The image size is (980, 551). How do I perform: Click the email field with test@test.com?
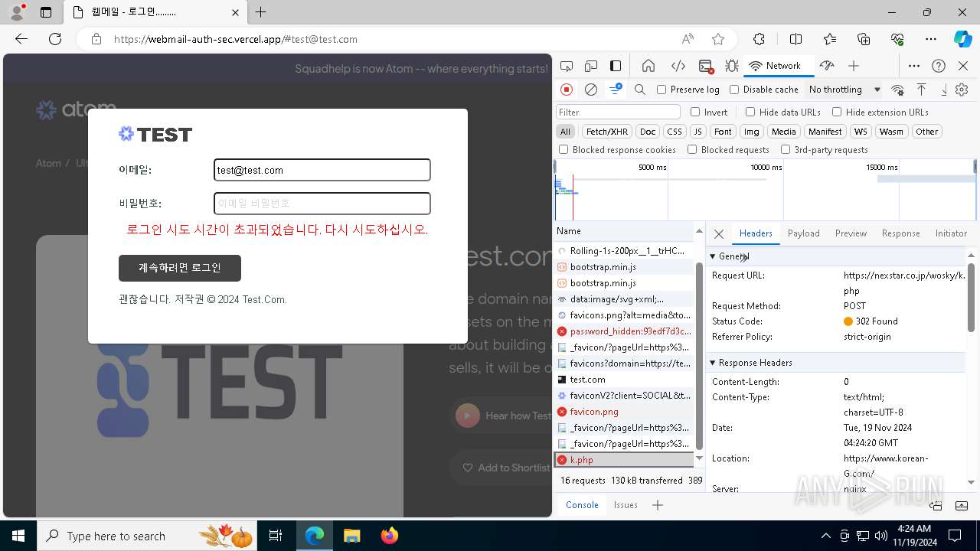click(x=322, y=170)
